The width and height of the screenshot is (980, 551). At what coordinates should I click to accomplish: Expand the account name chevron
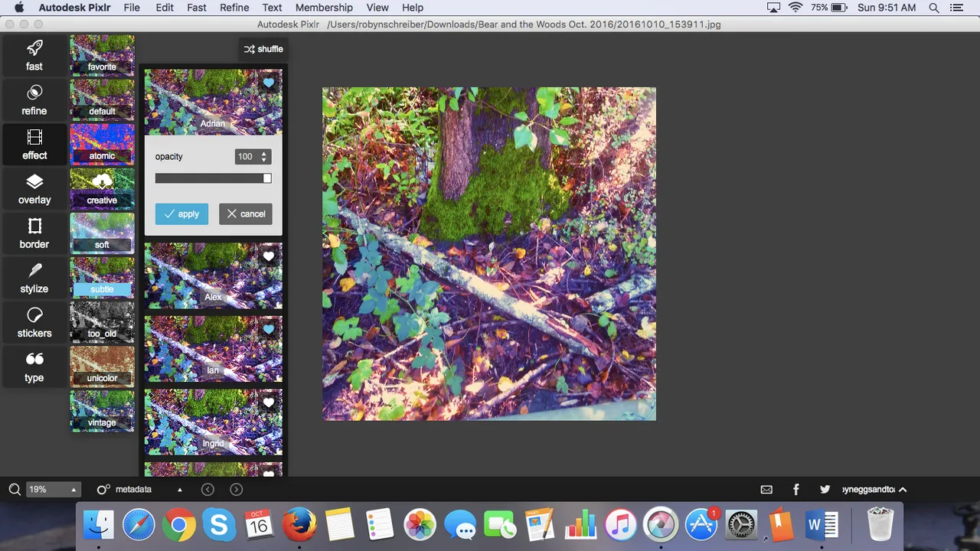[x=903, y=489]
